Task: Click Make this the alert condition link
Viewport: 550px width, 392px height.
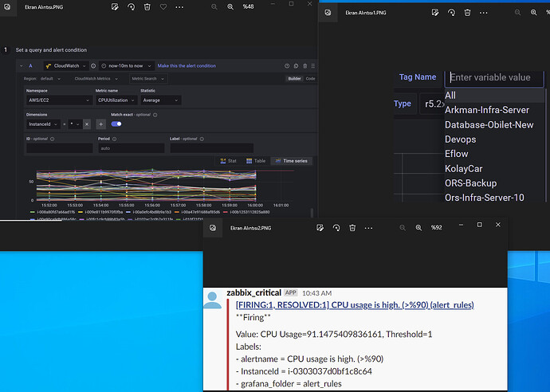Action: pos(187,66)
